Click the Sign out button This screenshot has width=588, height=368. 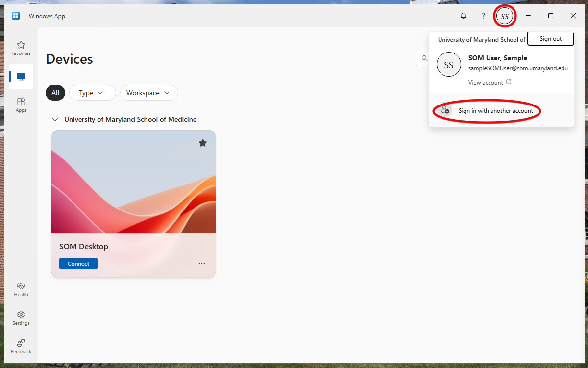click(x=550, y=39)
